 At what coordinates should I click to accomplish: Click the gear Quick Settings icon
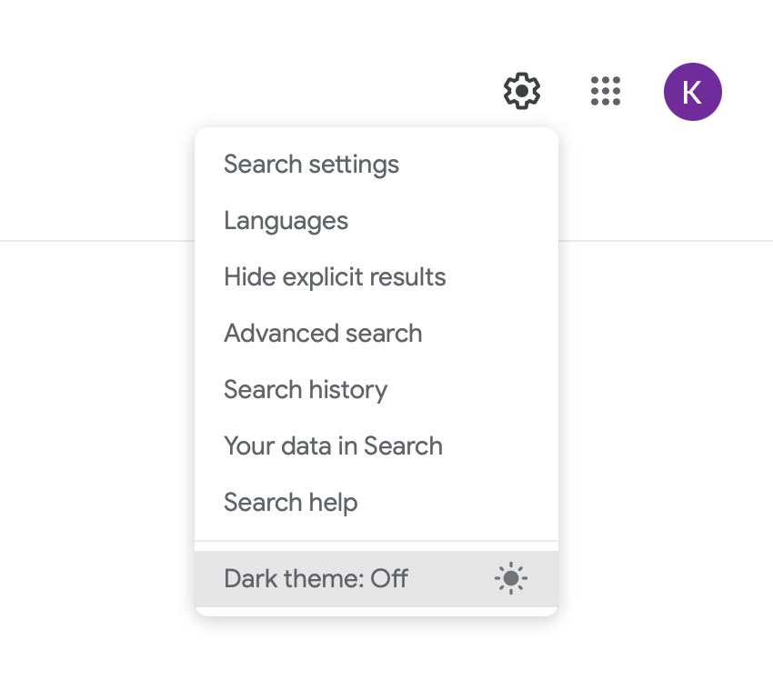click(x=522, y=91)
